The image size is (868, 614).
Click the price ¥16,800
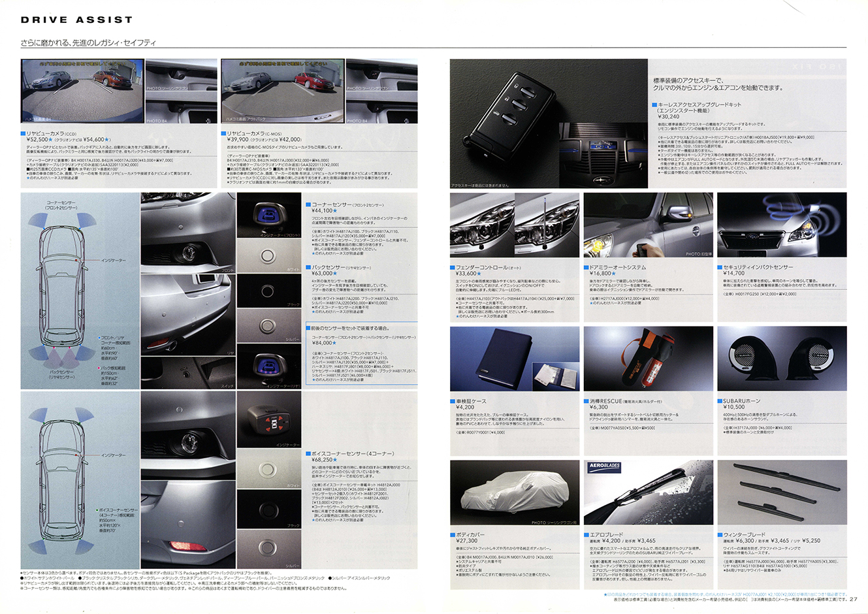[x=602, y=274]
